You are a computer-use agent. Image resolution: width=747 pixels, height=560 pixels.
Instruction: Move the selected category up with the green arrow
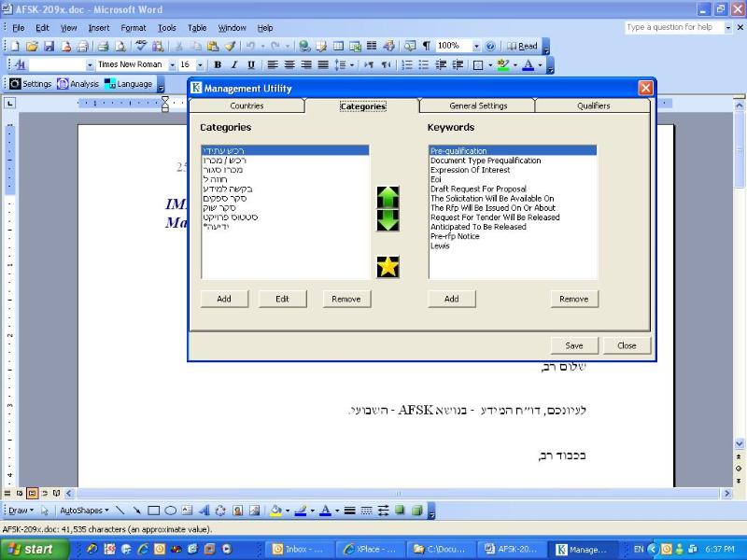[x=388, y=197]
